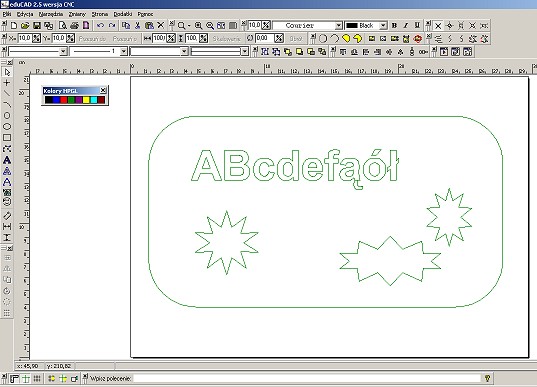
Task: Save the drawing with floppy icon
Action: 37,25
